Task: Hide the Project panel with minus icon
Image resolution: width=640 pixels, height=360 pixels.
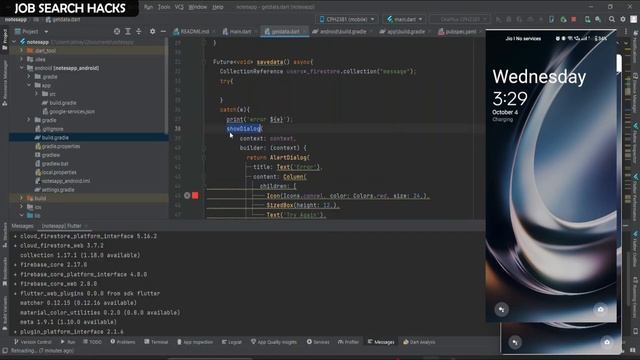Action: pyautogui.click(x=163, y=31)
